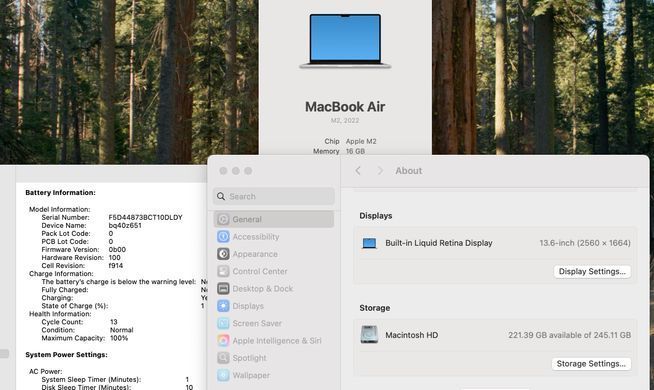
Task: Click 'Health Information:' line
Action: [60, 314]
